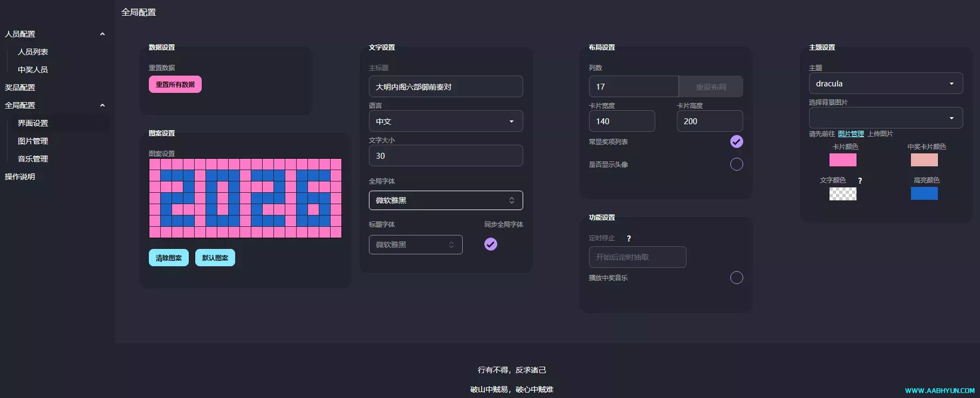Open the 语言 dropdown showing 中文
This screenshot has height=398, width=980.
pyautogui.click(x=446, y=122)
